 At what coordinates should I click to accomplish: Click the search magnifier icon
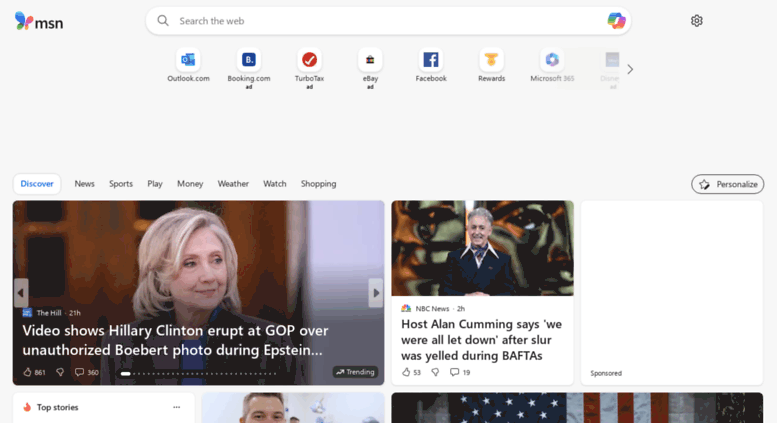point(163,21)
